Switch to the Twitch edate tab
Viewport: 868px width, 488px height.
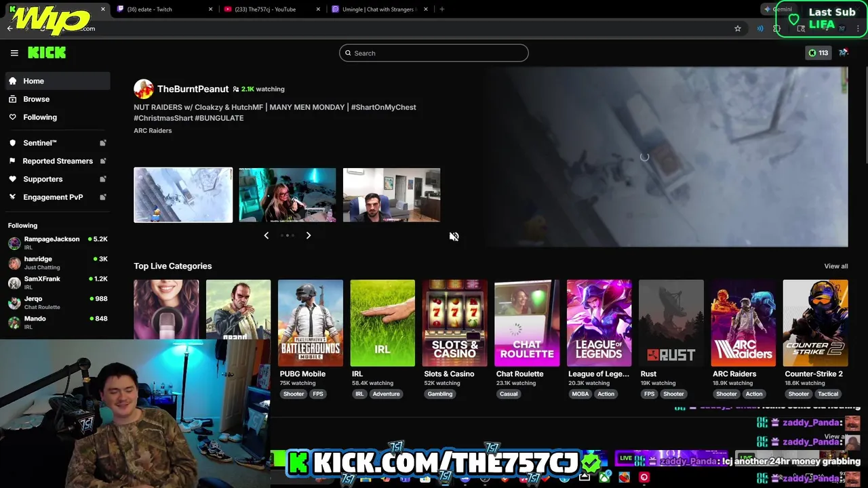[165, 9]
